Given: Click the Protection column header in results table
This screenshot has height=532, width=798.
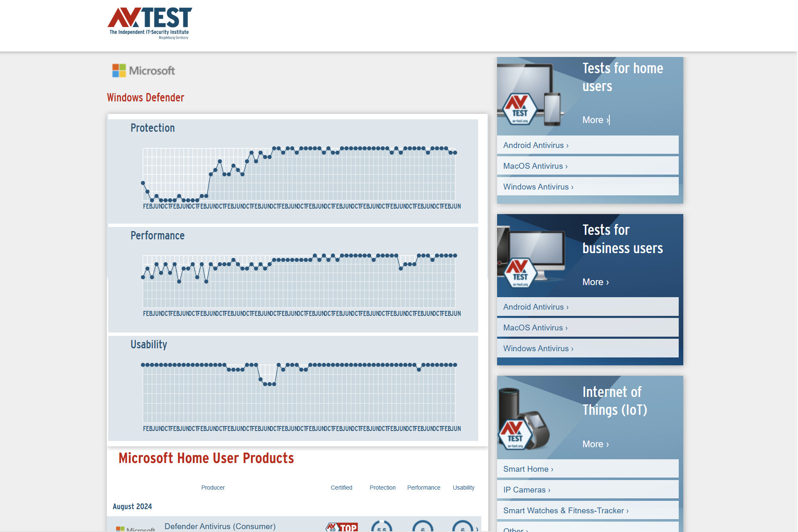Looking at the screenshot, I should coord(382,487).
